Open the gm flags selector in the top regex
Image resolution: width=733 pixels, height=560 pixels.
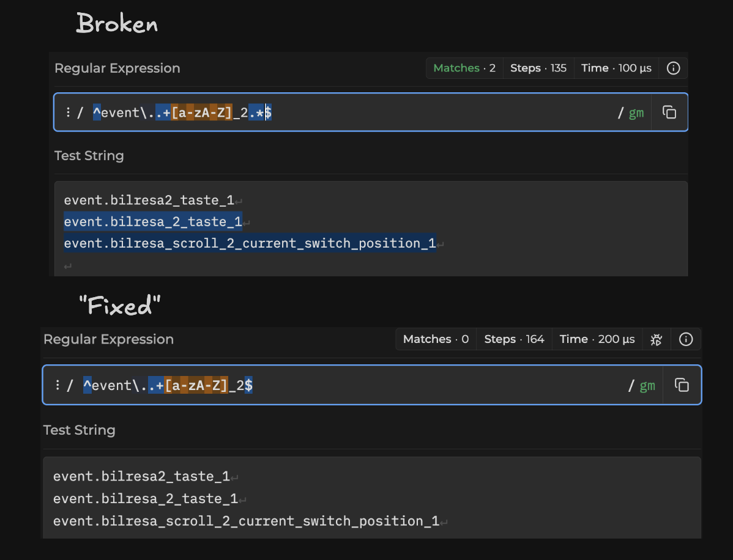click(636, 112)
